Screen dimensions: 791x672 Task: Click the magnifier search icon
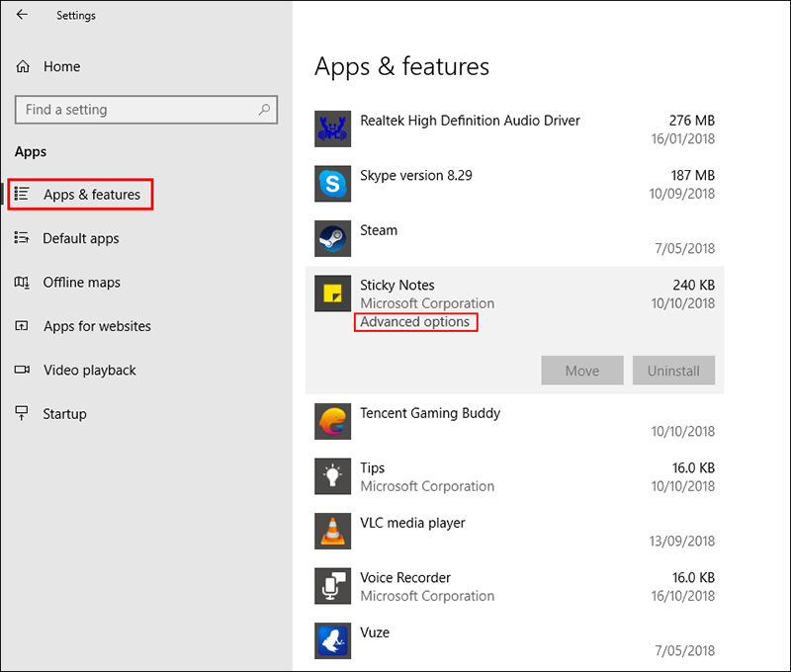(x=264, y=110)
